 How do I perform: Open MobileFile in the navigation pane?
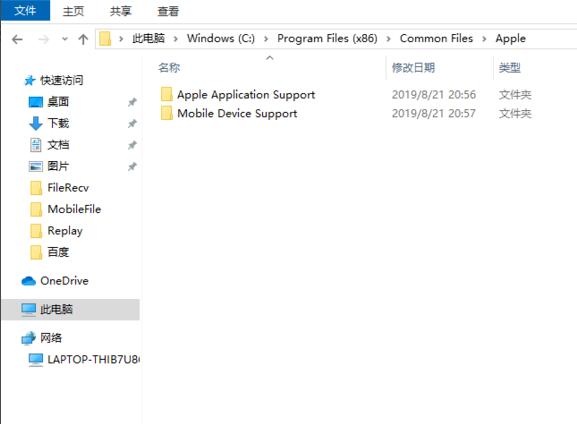click(x=74, y=209)
